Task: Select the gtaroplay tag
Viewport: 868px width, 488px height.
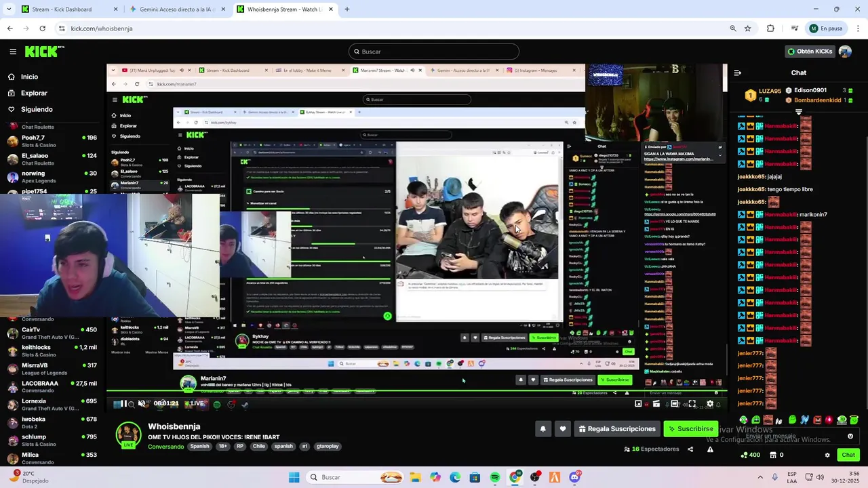Action: (x=328, y=447)
